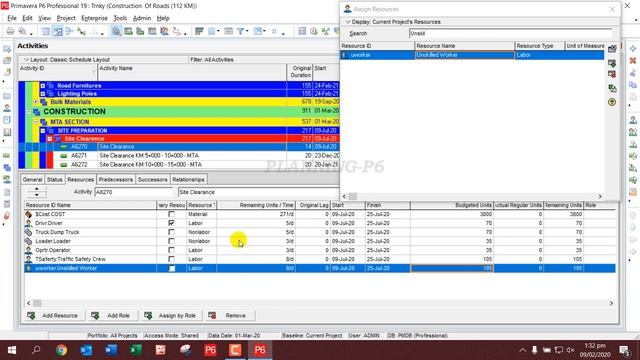Screen dimensions: 640x360
Task: Uncheck primary resource for Drivr.Driver
Action: click(171, 223)
